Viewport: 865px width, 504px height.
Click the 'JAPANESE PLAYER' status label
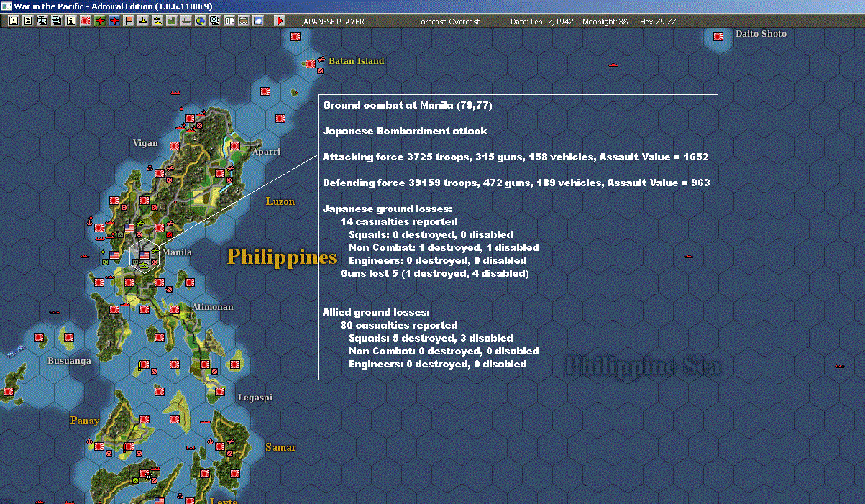point(332,22)
